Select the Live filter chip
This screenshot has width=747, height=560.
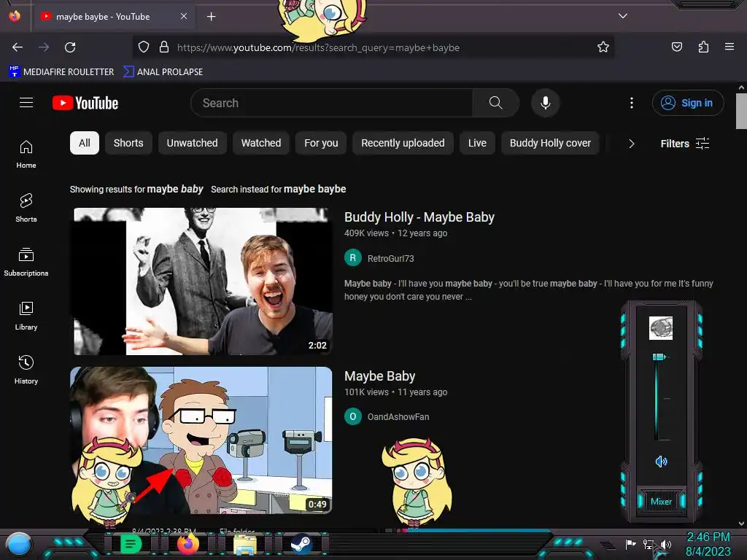click(477, 143)
